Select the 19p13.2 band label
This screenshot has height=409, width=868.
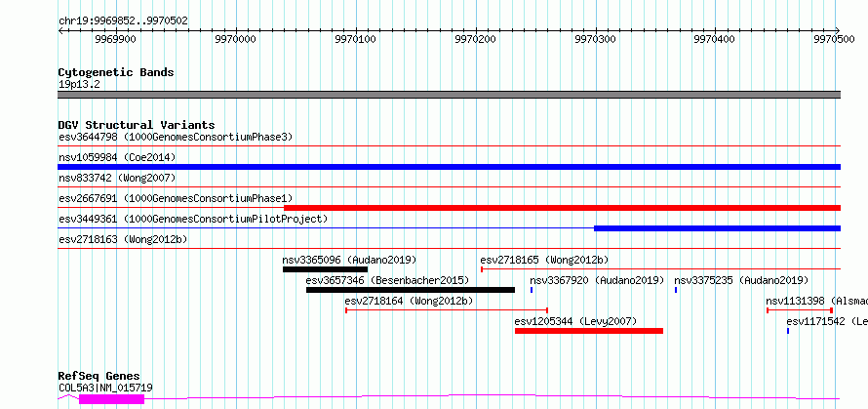click(x=79, y=85)
